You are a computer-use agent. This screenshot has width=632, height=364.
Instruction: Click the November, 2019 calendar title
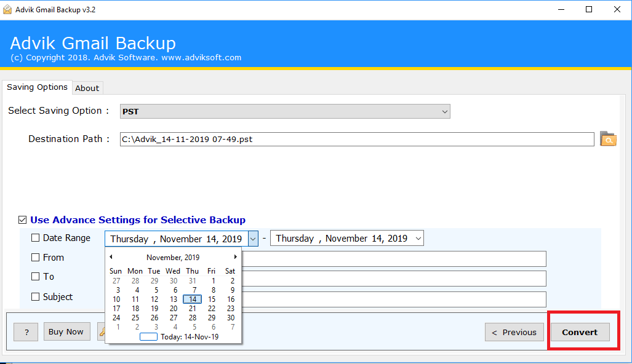pyautogui.click(x=173, y=257)
